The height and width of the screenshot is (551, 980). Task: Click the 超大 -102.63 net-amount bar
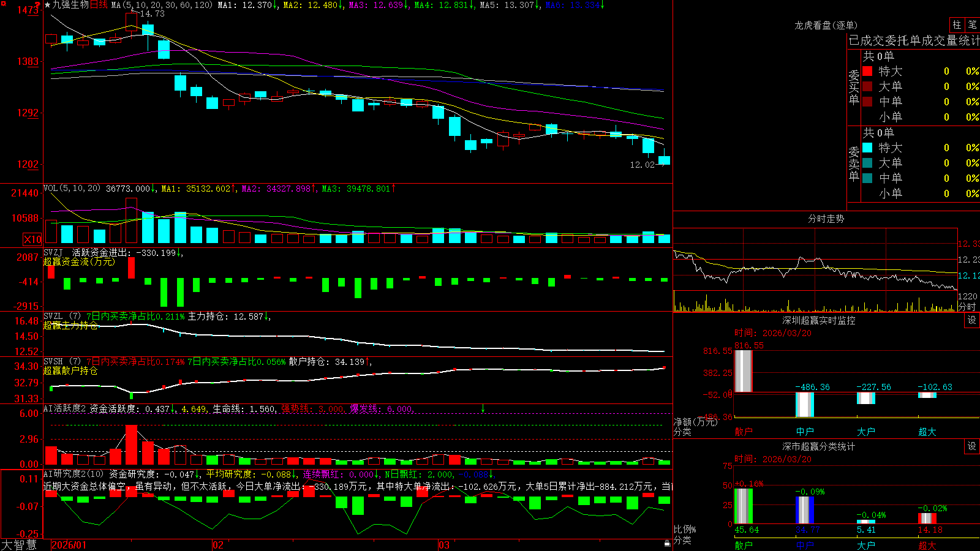[x=927, y=395]
